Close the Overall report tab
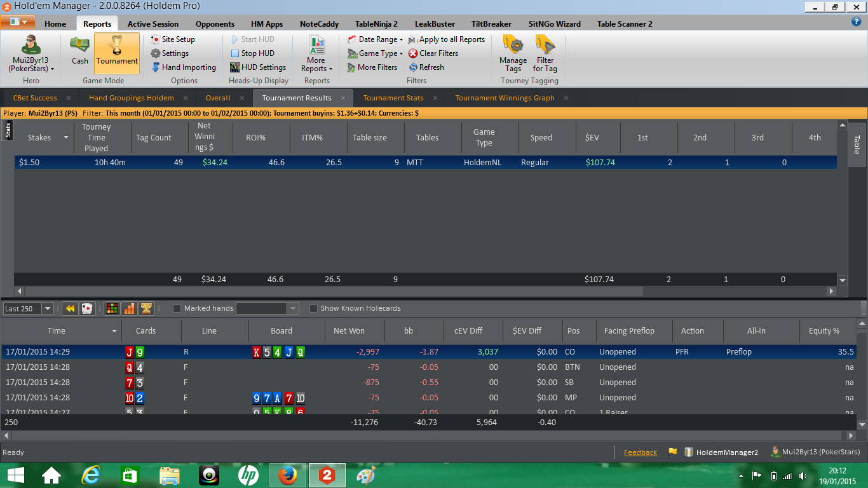The width and height of the screenshot is (868, 488). [x=241, y=98]
